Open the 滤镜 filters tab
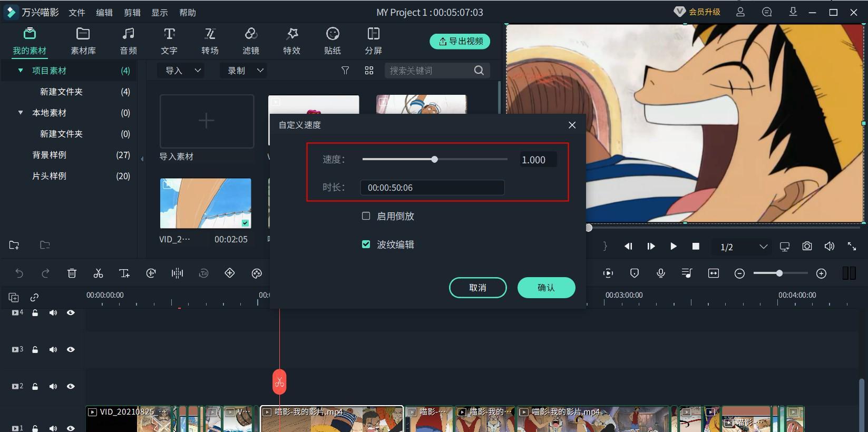The height and width of the screenshot is (432, 868). pyautogui.click(x=251, y=41)
